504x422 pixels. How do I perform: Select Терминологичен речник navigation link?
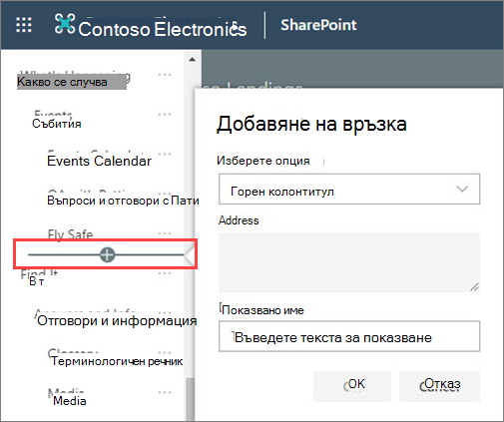point(117,361)
